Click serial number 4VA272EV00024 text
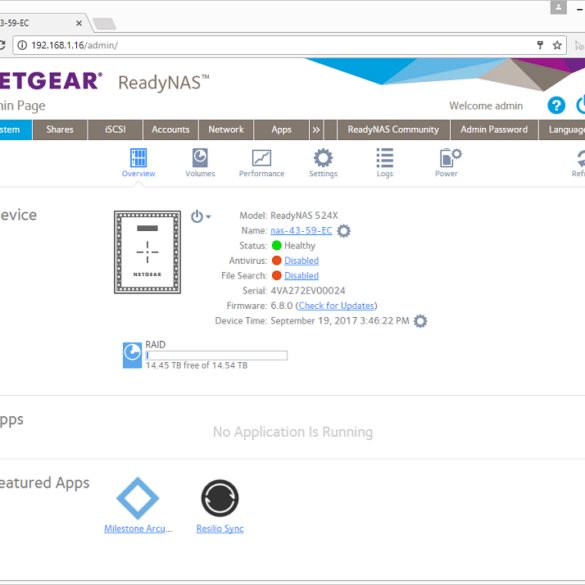Screen dimensions: 585x585 (x=308, y=291)
